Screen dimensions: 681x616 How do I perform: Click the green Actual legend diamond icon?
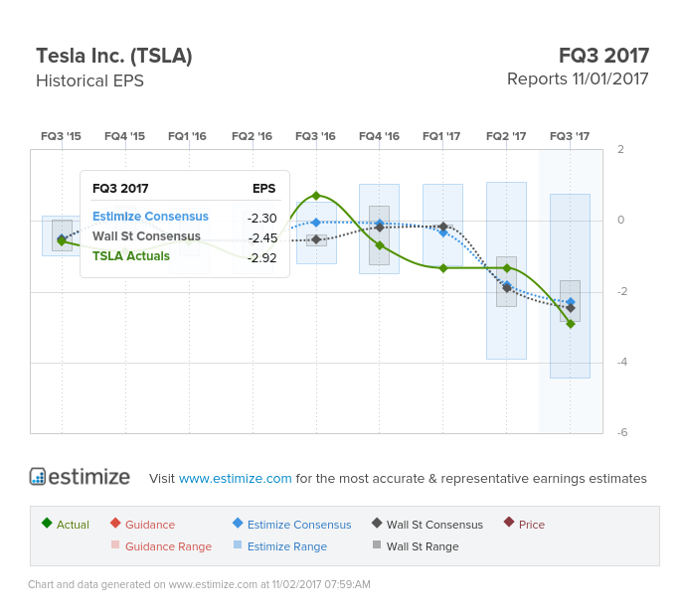point(47,524)
